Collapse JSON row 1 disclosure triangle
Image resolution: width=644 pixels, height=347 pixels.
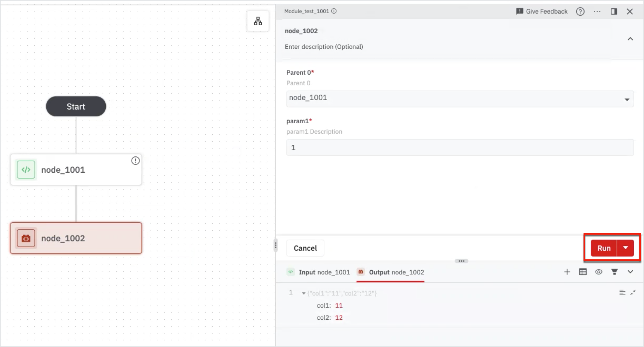coord(304,293)
